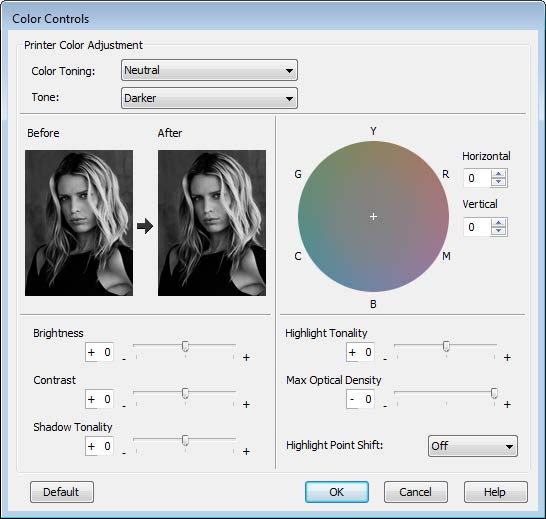Click the center crosshair in color wheel

[x=373, y=217]
